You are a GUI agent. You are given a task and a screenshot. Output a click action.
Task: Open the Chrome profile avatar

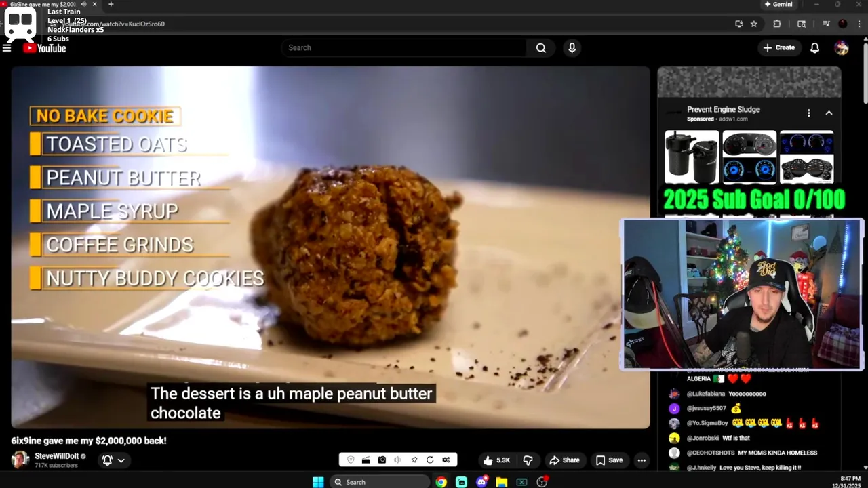tap(842, 24)
